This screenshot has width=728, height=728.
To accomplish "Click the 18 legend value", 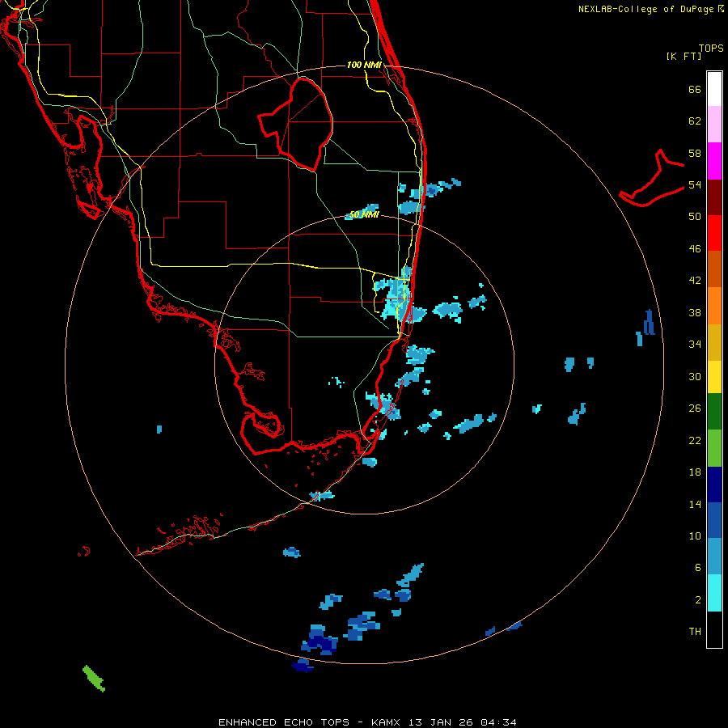I will pos(695,472).
